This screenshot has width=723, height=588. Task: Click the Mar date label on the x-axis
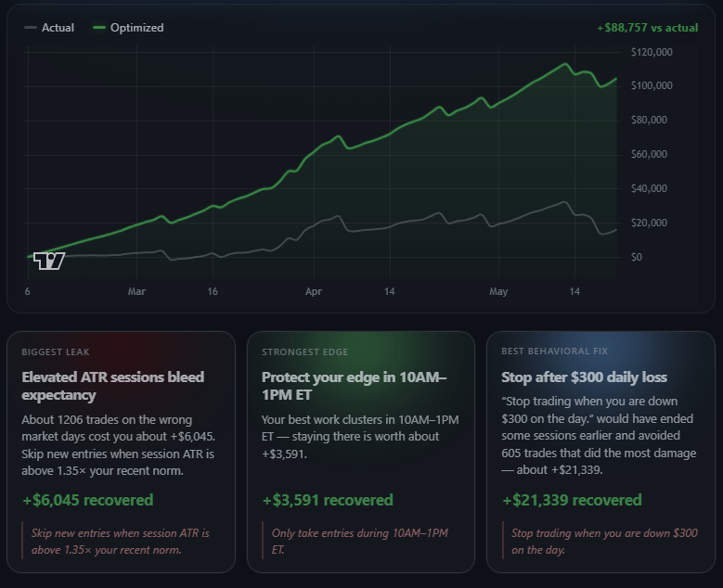[x=136, y=291]
